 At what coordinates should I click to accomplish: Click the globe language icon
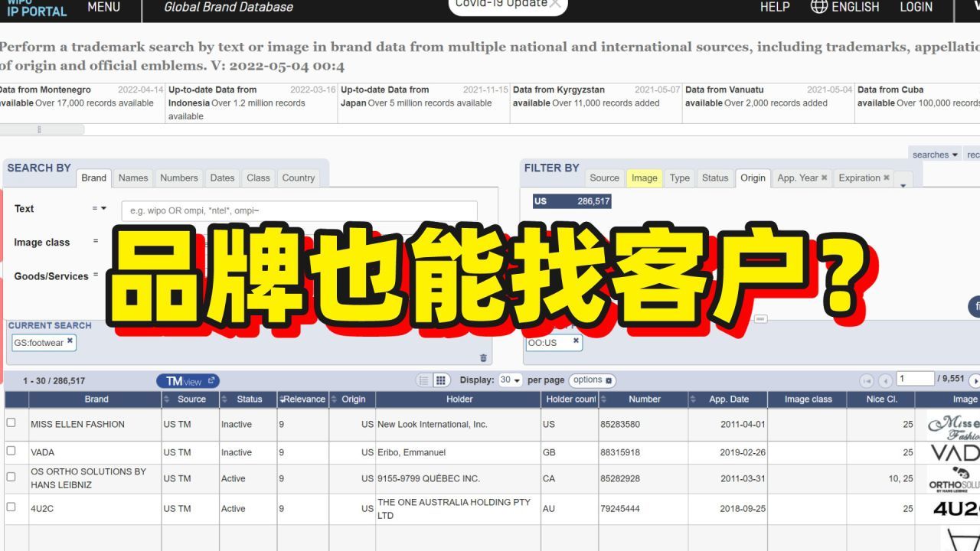point(819,7)
